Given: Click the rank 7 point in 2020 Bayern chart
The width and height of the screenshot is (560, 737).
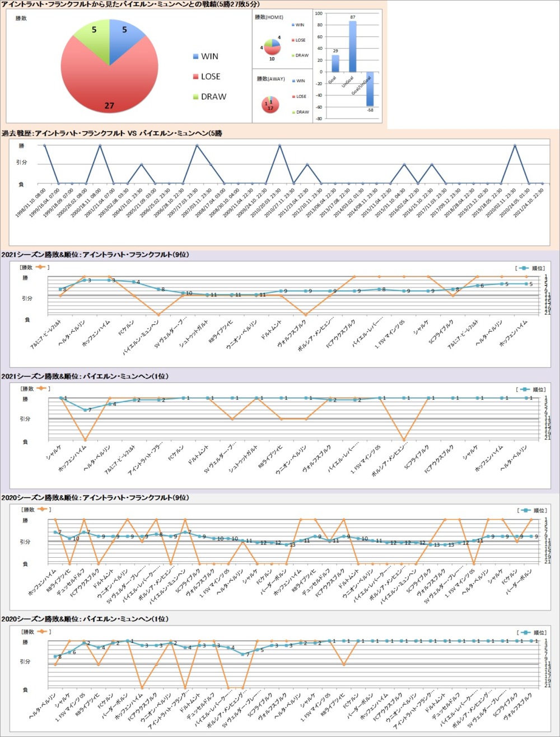Looking at the screenshot, I should click(242, 654).
